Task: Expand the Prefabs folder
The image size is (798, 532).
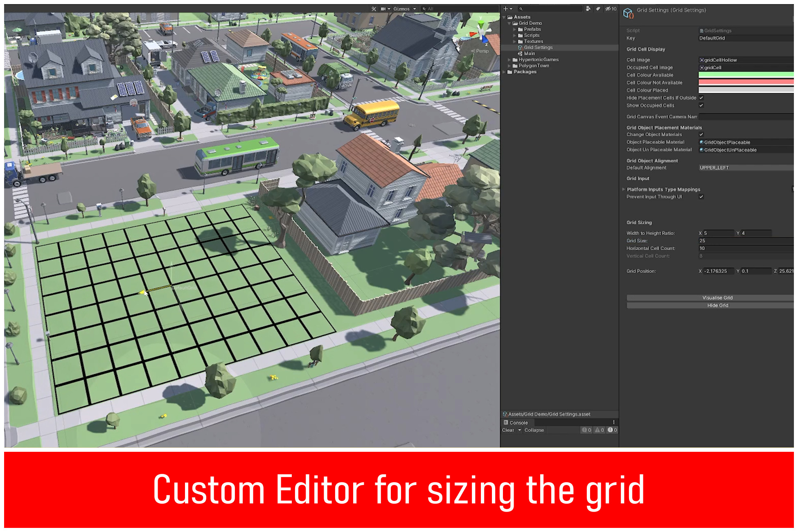Action: coord(515,29)
